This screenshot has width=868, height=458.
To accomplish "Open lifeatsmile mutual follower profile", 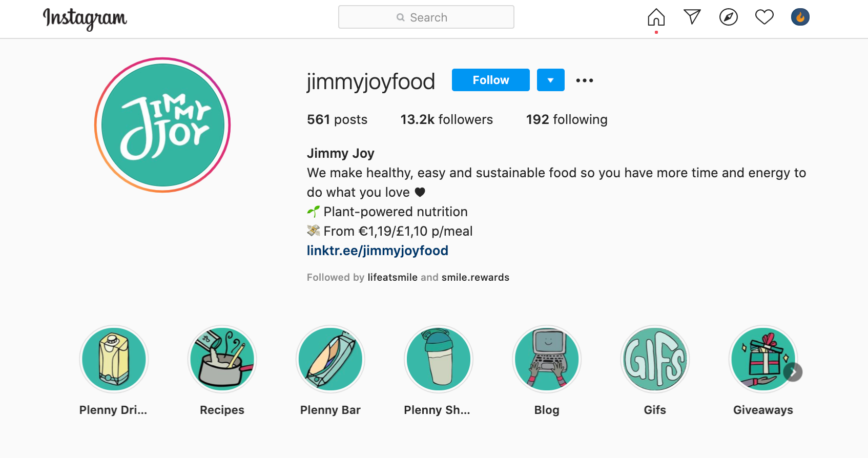I will tap(392, 277).
